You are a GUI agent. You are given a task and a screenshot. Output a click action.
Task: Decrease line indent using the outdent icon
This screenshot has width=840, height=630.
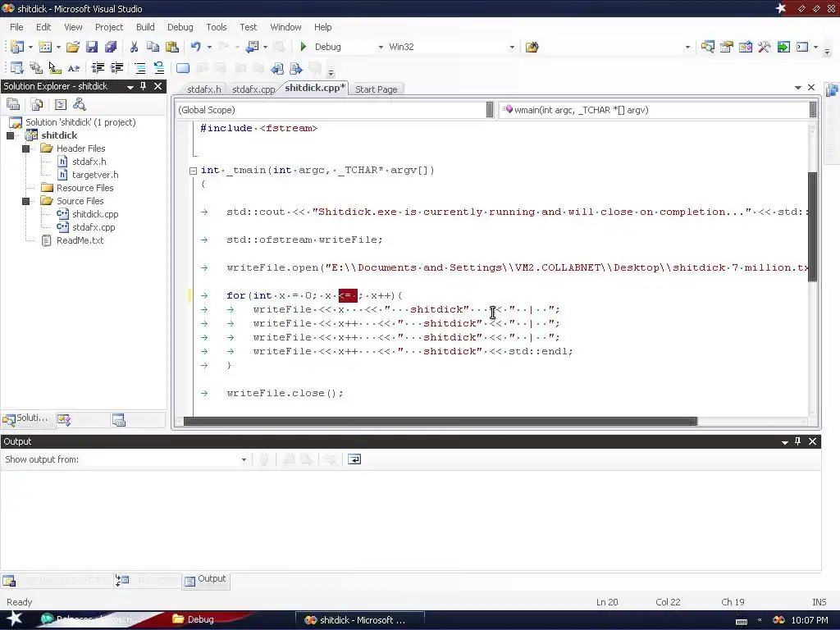tap(98, 68)
